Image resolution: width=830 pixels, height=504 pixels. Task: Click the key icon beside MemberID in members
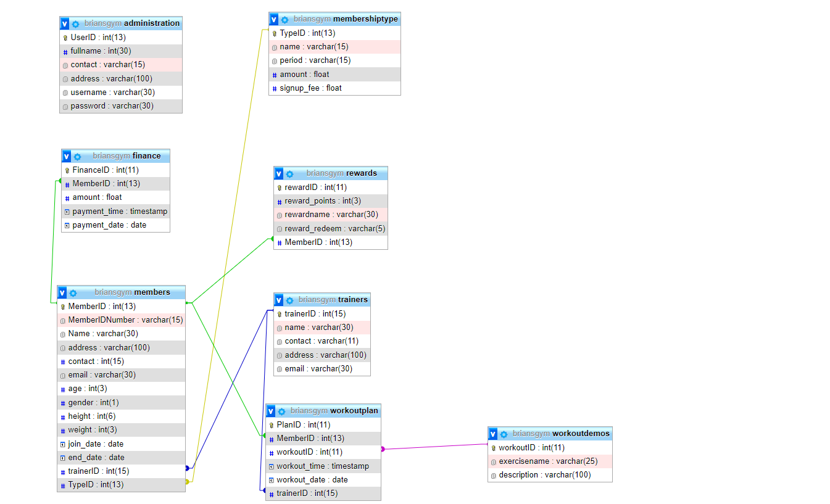[64, 306]
